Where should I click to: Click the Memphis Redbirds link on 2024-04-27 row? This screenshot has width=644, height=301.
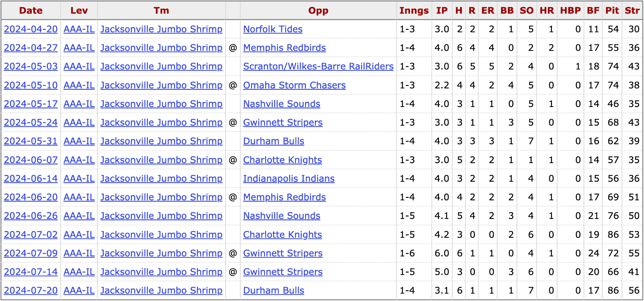click(x=284, y=48)
